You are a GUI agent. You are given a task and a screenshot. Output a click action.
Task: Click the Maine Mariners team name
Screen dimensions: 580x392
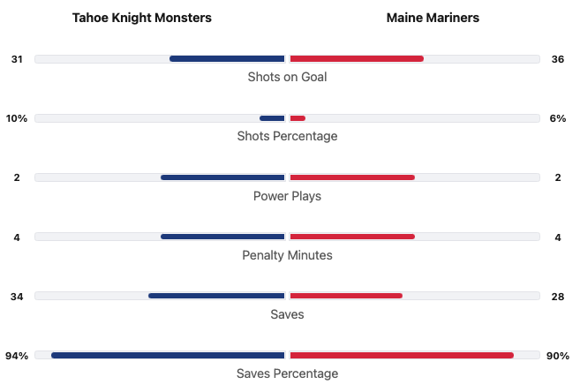(433, 18)
